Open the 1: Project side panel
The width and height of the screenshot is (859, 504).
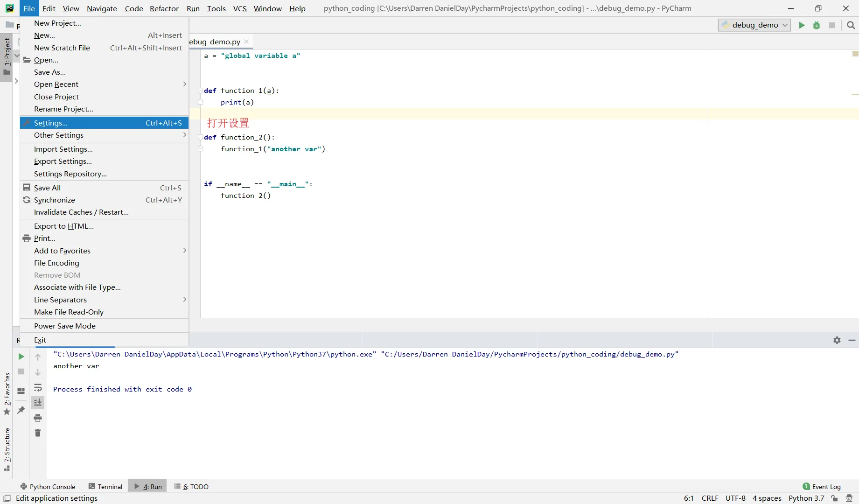[7, 57]
